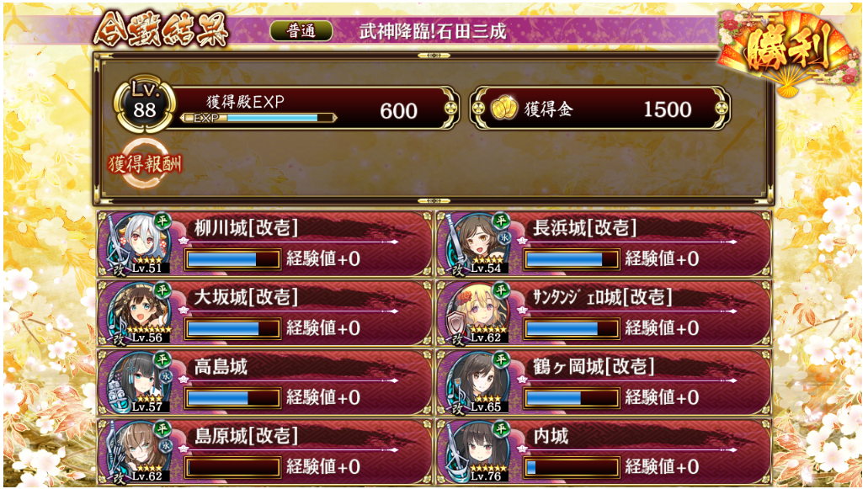Select the 内城 character portrait
Screen dimensions: 868x489
477,452
